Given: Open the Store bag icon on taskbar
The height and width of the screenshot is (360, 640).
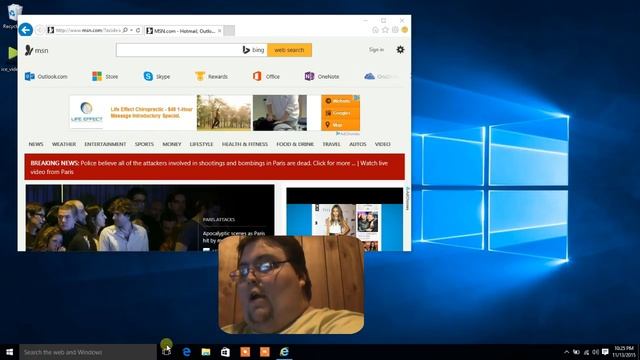Looking at the screenshot, I should [225, 351].
